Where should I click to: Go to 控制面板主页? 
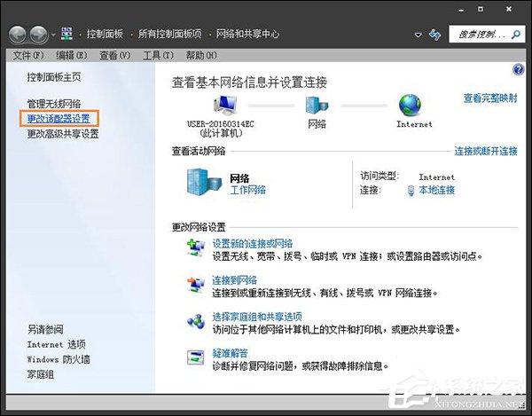point(54,77)
